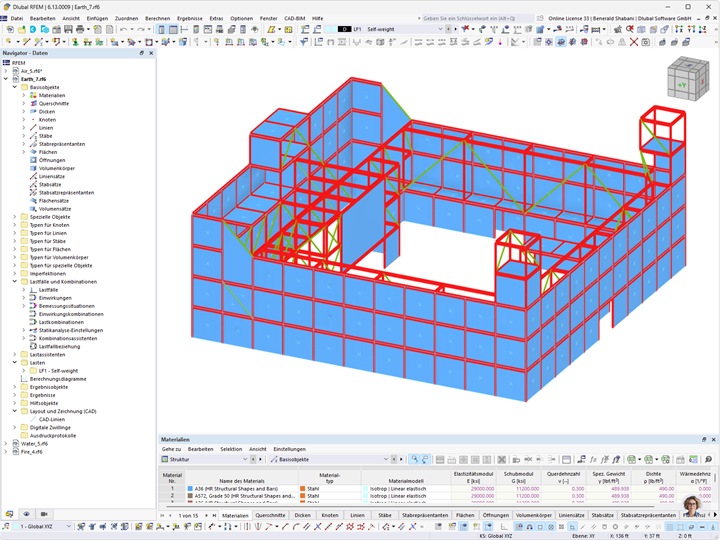
Task: Open the New model icon
Action: pyautogui.click(x=10, y=29)
